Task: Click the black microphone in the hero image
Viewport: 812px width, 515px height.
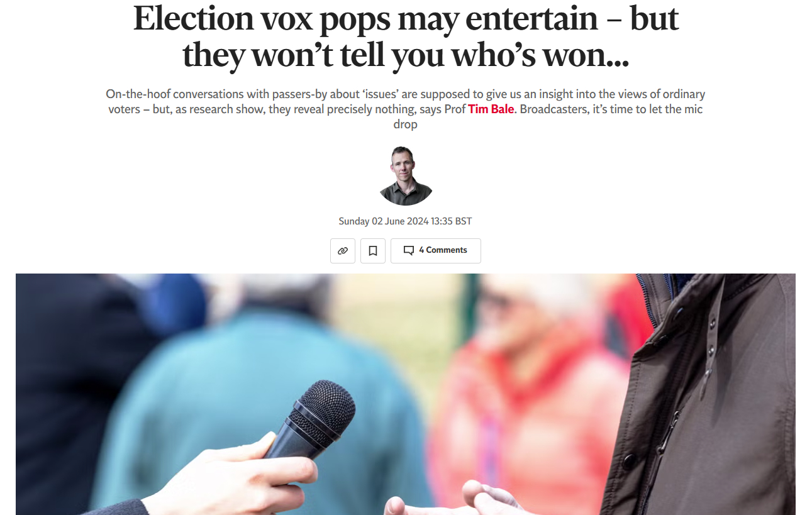Action: pos(313,418)
